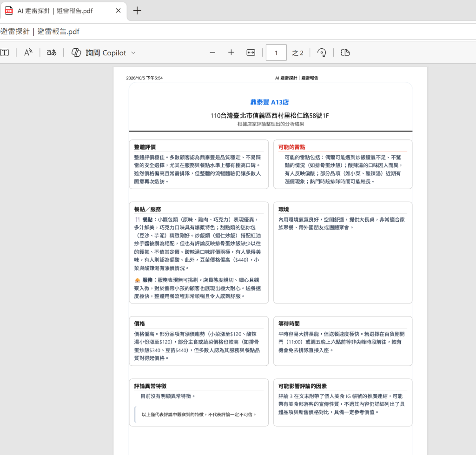Click the subtitle 根據店家評論整理出的分析結果
The image size is (476, 455).
[x=271, y=124]
